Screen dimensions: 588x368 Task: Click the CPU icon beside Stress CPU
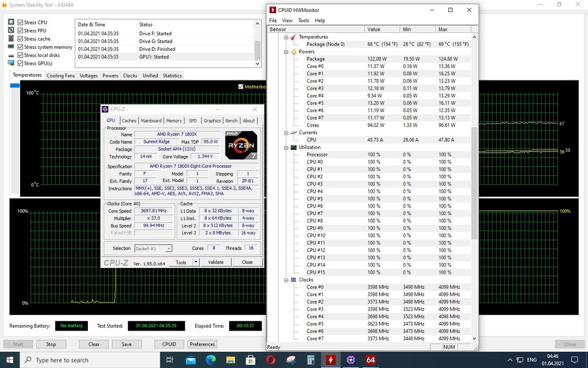coord(11,22)
